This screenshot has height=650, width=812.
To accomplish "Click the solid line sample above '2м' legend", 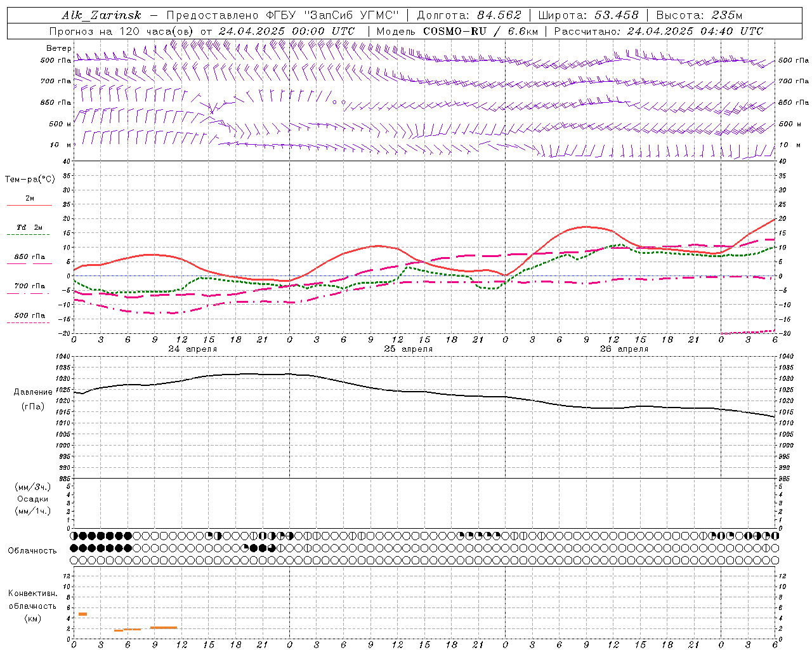I will 29,206.
